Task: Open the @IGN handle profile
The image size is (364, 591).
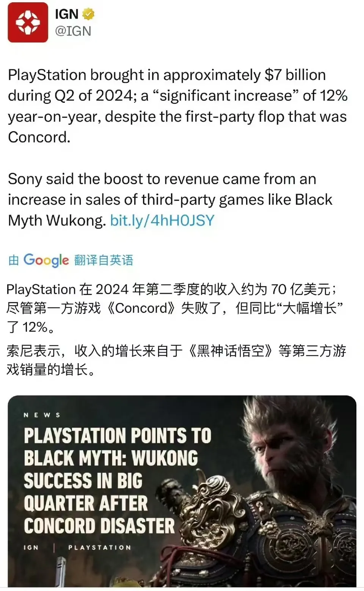Action: [x=73, y=31]
